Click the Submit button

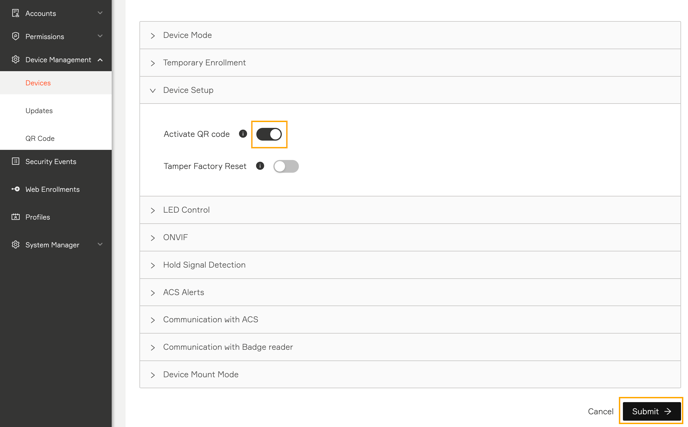click(652, 411)
